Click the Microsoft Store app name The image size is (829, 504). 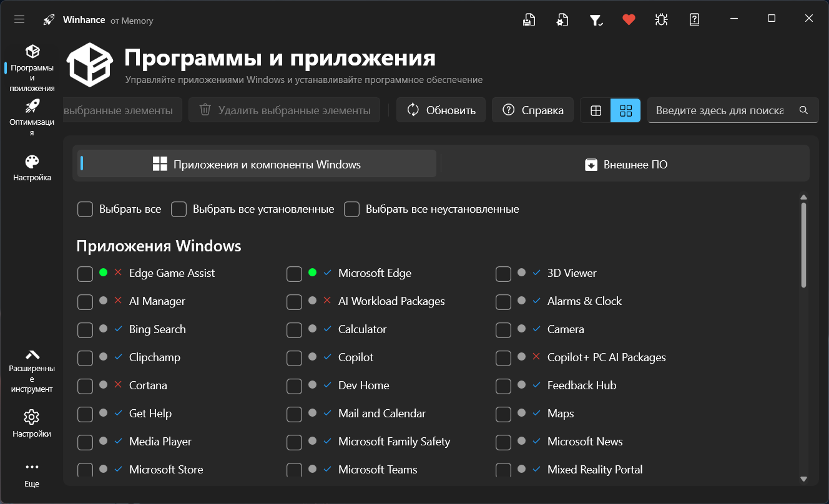tap(166, 469)
